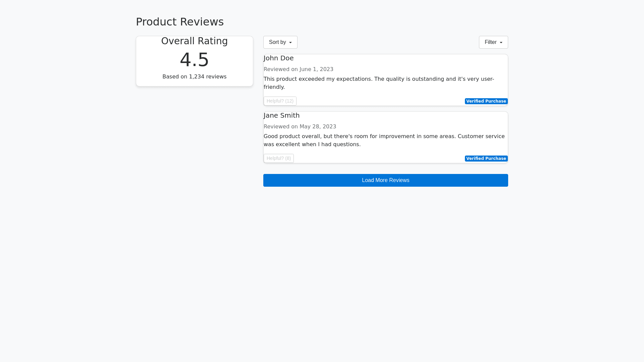Click Jane Smith's Verified Purchase badge
The image size is (644, 362).
[486, 159]
